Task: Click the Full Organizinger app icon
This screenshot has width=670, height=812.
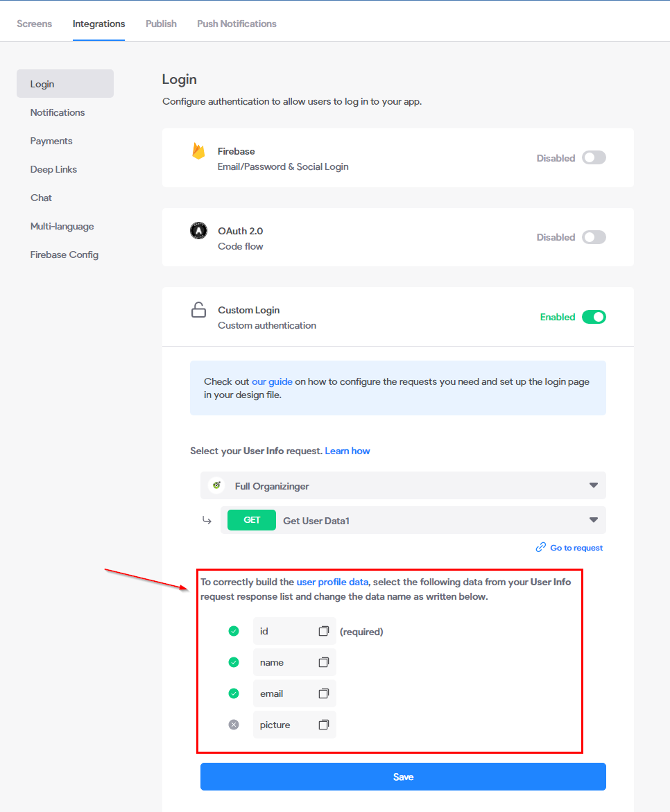Action: 216,485
